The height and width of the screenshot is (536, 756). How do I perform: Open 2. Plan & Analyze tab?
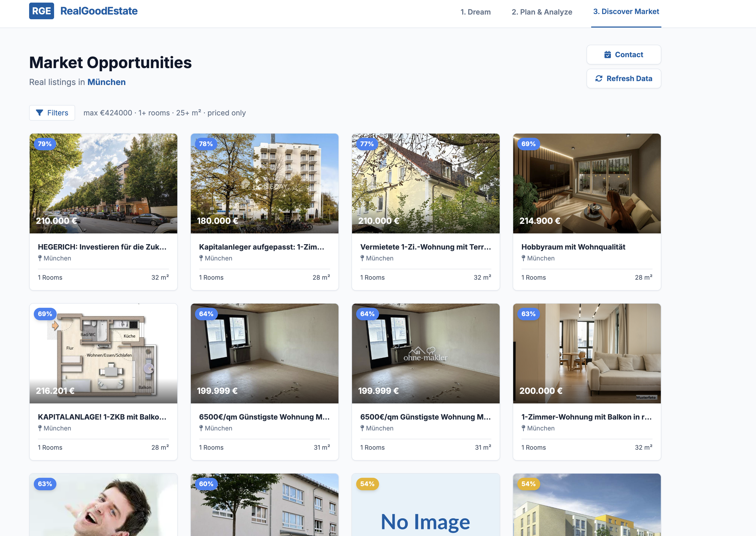coord(542,12)
